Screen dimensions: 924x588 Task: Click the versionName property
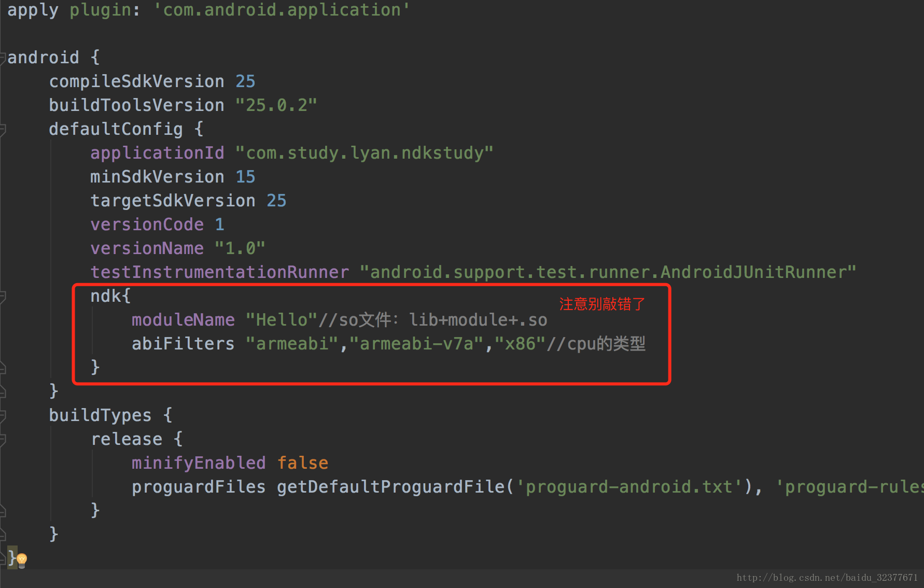tap(147, 248)
